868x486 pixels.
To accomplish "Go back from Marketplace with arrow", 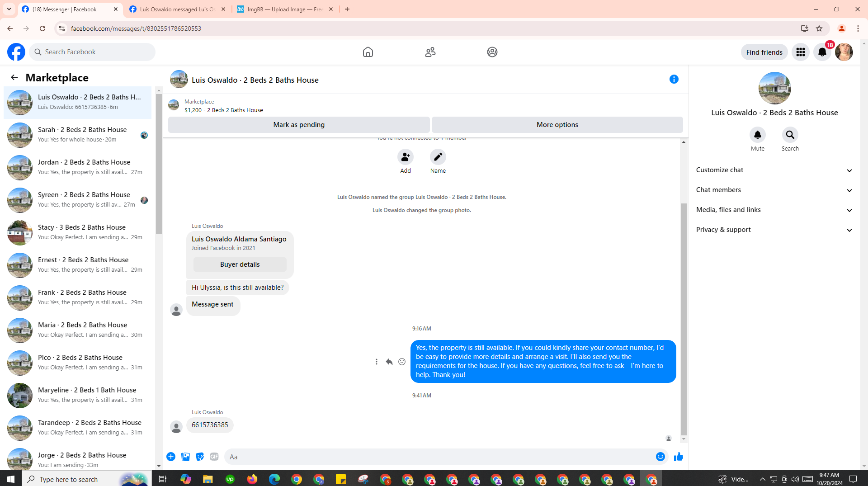I will click(14, 78).
